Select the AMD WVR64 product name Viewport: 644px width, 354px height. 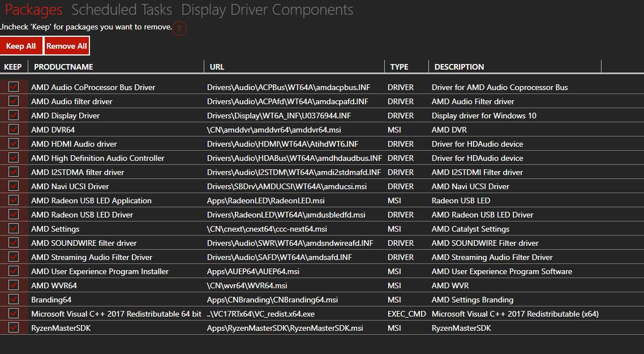[x=54, y=285]
